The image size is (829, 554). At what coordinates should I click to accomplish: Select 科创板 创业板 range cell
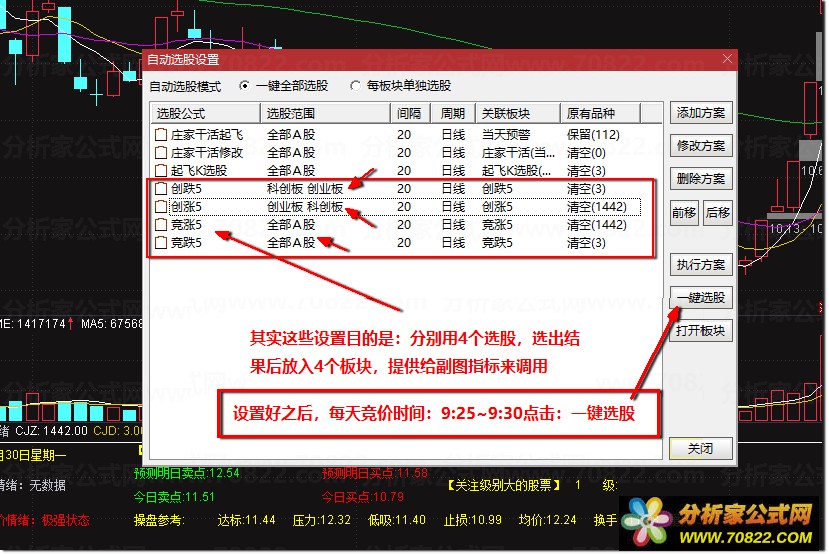click(x=305, y=189)
